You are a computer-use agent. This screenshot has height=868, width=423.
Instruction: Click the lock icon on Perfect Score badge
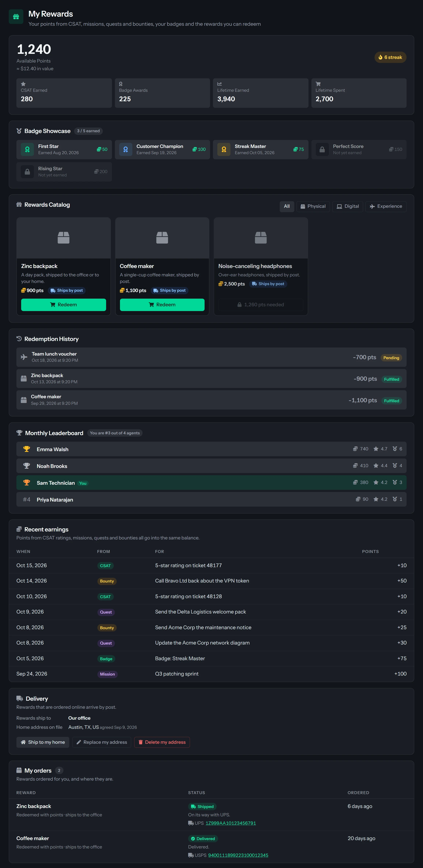click(322, 149)
